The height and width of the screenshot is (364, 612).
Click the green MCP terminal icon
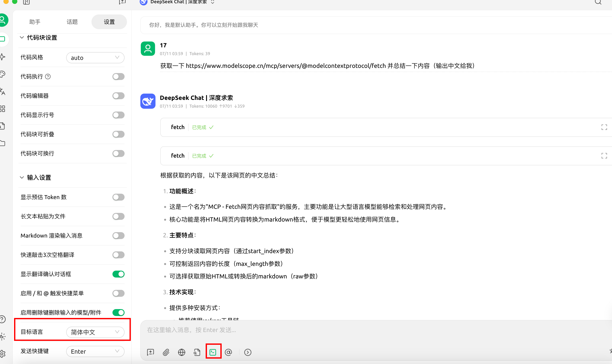[213, 352]
